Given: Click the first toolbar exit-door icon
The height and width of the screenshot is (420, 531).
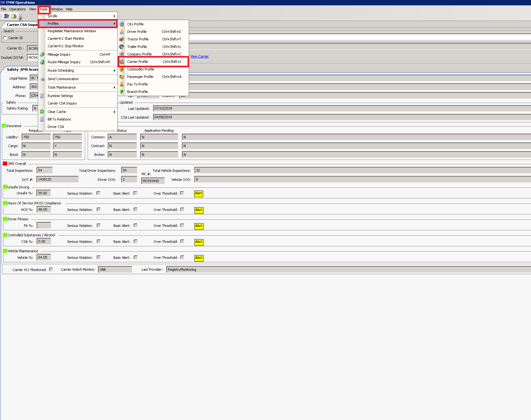Looking at the screenshot, I should click(7, 16).
